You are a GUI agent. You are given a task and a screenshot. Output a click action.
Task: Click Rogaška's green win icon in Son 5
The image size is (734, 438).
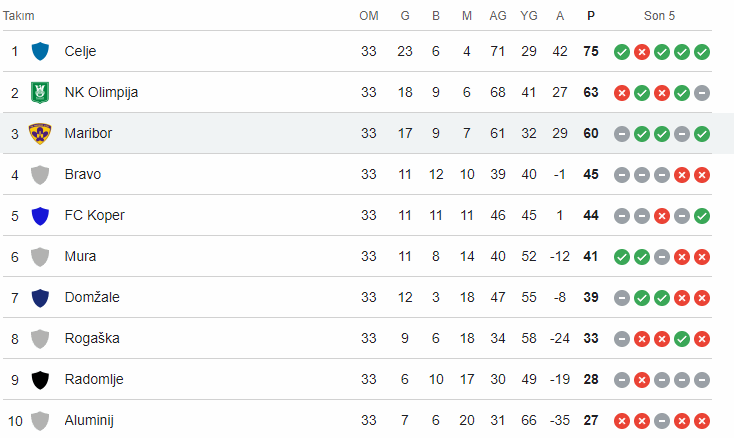point(682,339)
